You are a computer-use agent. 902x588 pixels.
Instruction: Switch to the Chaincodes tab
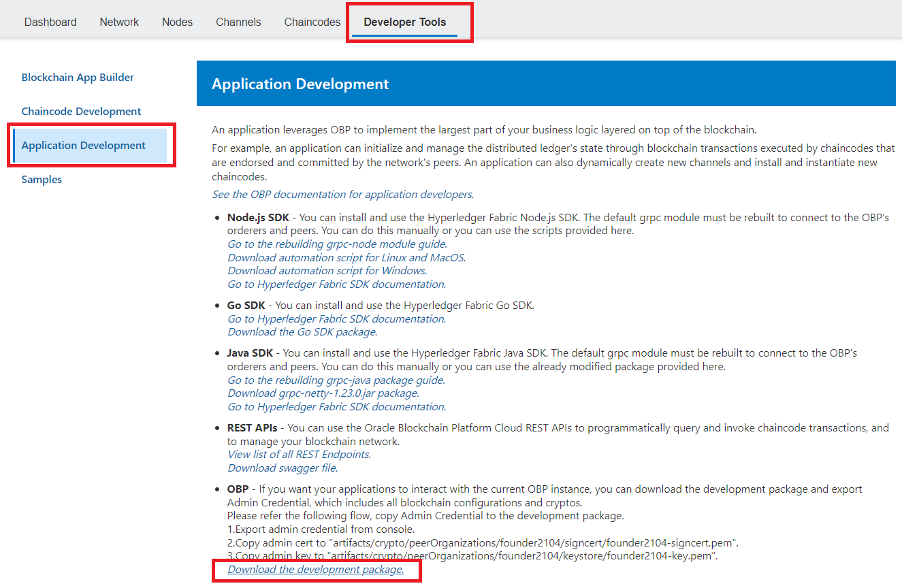[311, 22]
